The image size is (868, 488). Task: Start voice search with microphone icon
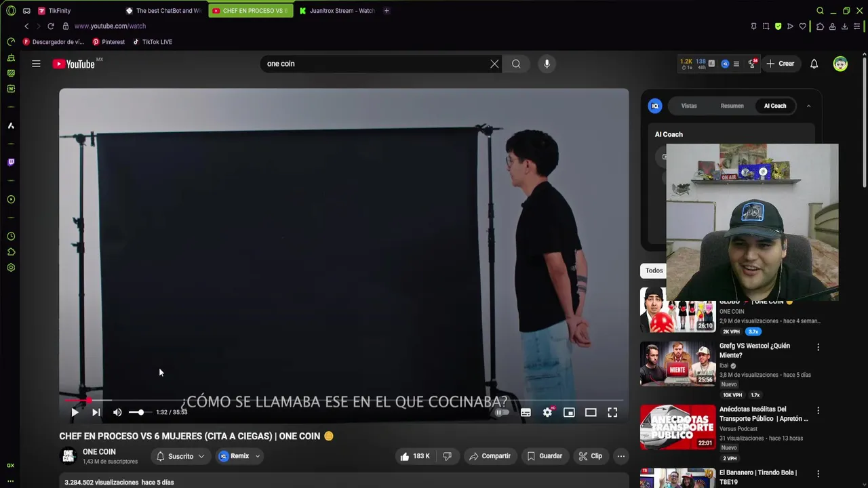547,64
